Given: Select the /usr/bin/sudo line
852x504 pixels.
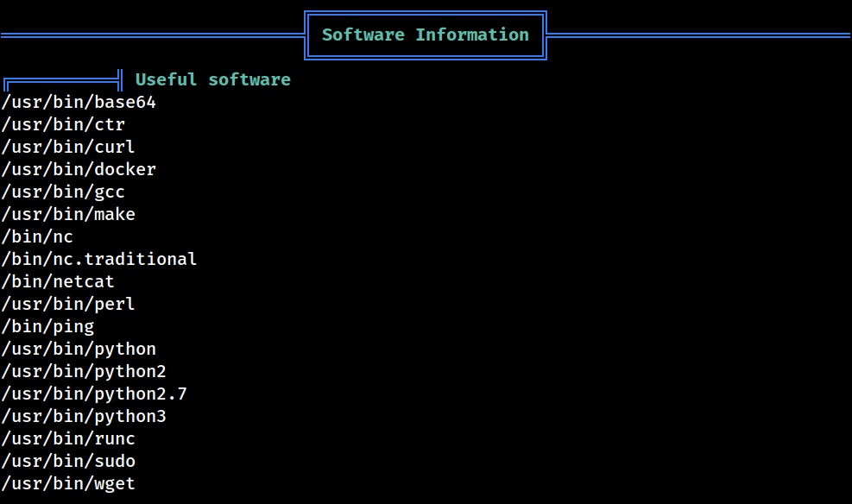Looking at the screenshot, I should click(68, 462).
